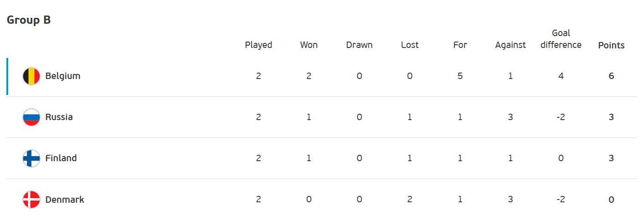Click the For column header
Screen dimensions: 644x221
[x=460, y=45]
